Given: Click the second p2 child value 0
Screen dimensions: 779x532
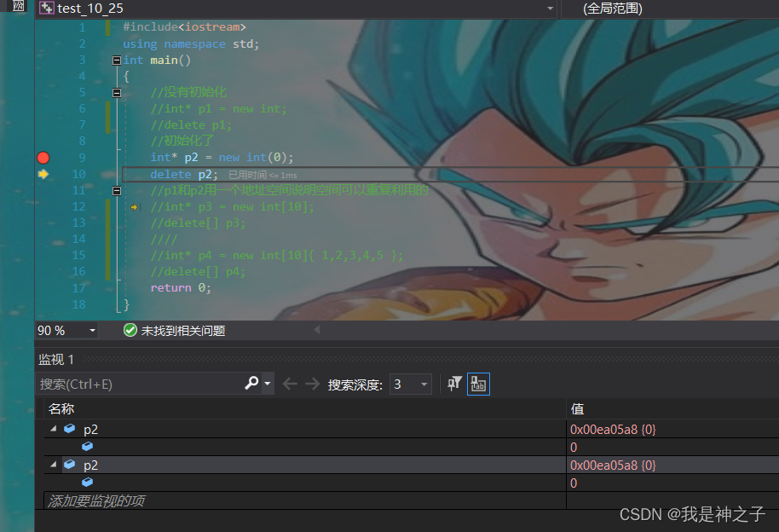Looking at the screenshot, I should 574,483.
